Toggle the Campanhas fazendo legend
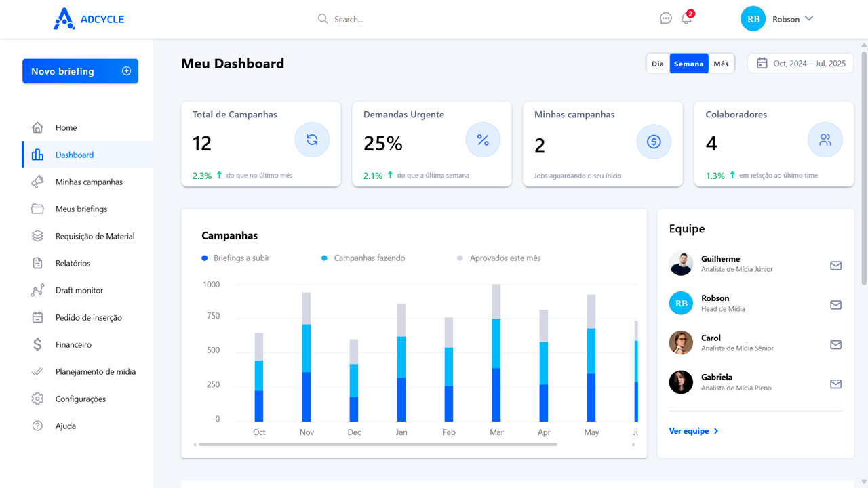The width and height of the screenshot is (868, 488). [x=363, y=258]
